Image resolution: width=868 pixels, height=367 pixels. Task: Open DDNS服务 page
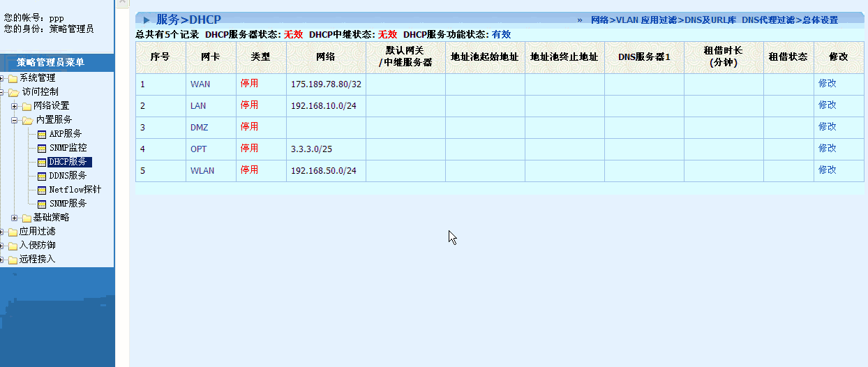click(x=68, y=175)
